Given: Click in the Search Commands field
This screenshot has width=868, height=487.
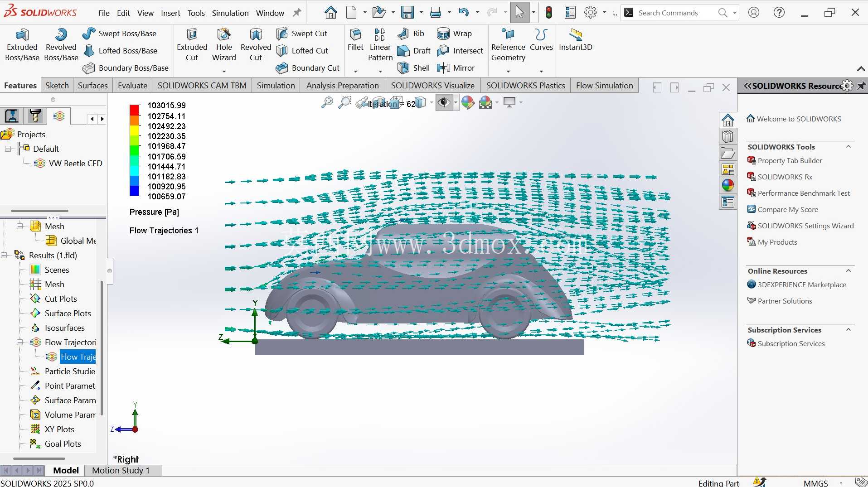Looking at the screenshot, I should tap(675, 13).
